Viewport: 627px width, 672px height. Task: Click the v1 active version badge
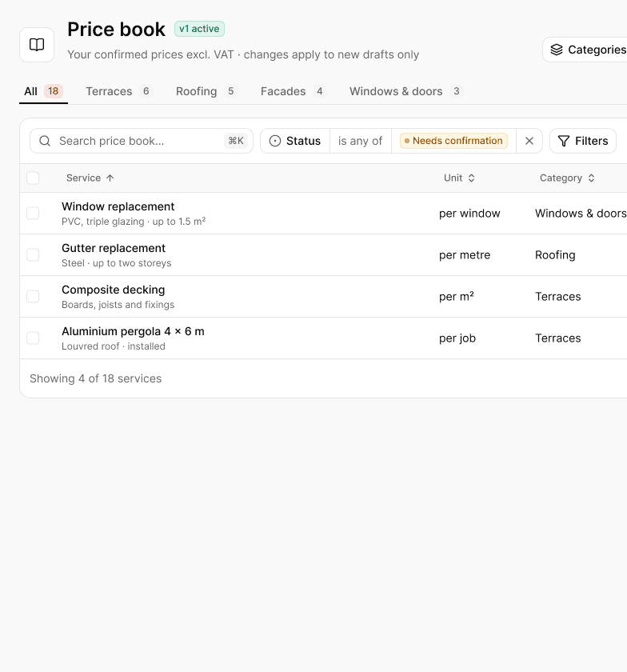click(199, 29)
